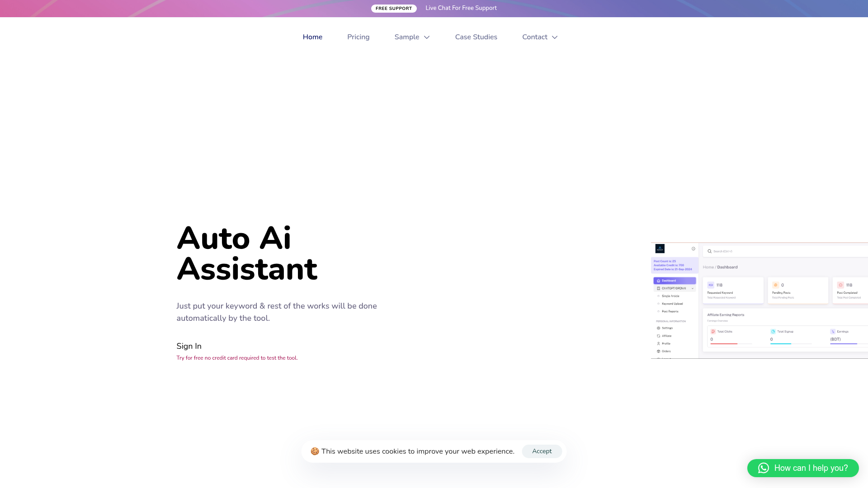
Task: Click the Sign In link
Action: click(189, 346)
